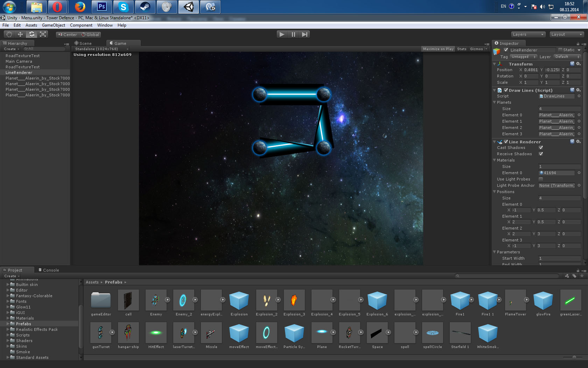Open Transform component help icon
This screenshot has height=368, width=588.
[572, 64]
